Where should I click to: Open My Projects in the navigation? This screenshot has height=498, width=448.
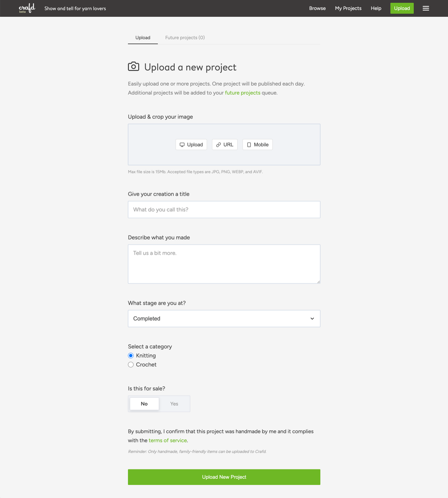[348, 8]
